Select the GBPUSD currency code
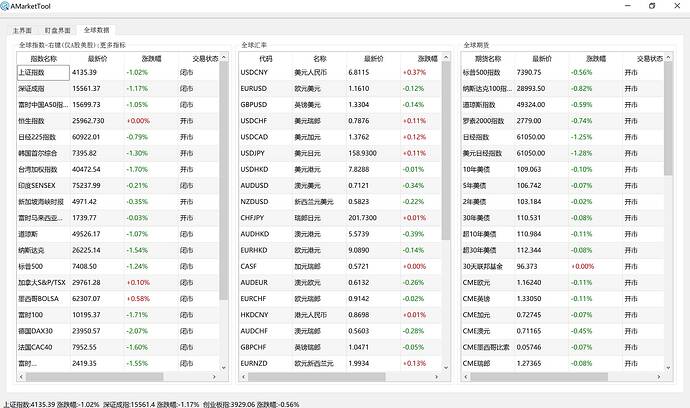690x408 pixels. click(253, 105)
